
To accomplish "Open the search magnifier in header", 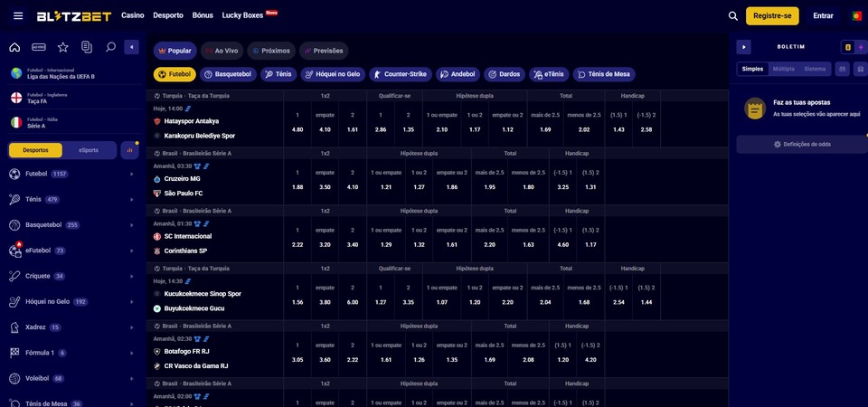I will click(x=733, y=16).
